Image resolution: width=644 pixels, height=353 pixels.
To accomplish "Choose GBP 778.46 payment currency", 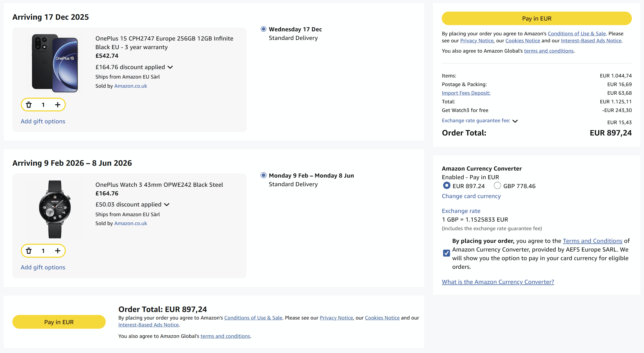I will [x=497, y=186].
